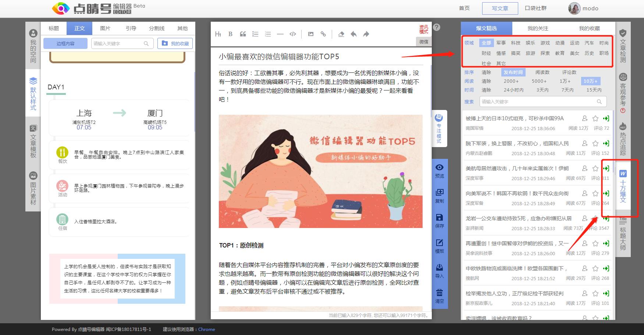The width and height of the screenshot is (644, 335).
Task: Click the 边框内容 style filter button
Action: [65, 43]
